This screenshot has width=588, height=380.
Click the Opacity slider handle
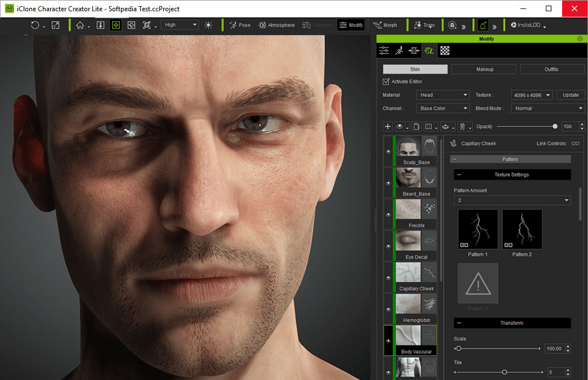tap(555, 126)
